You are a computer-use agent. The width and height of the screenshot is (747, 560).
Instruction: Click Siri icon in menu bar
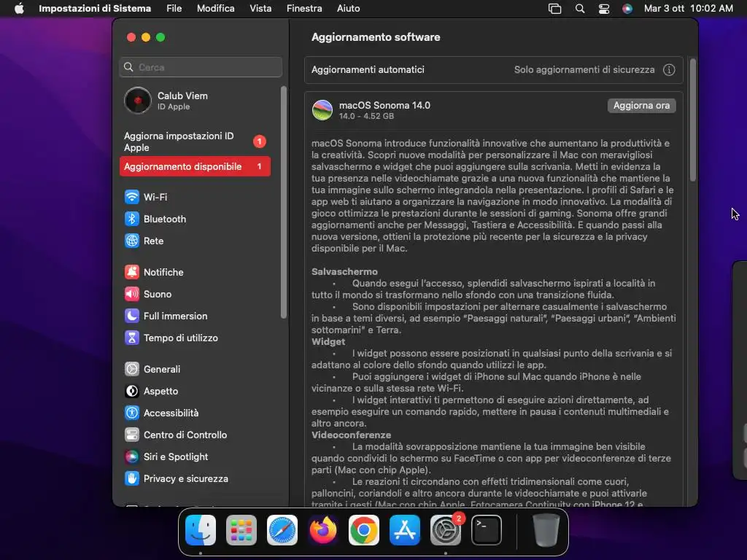pos(627,9)
